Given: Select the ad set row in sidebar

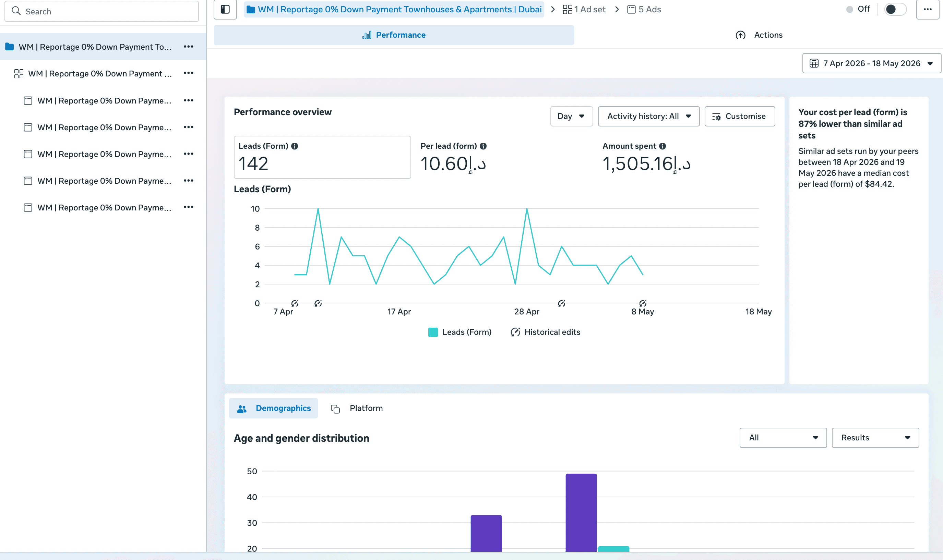Looking at the screenshot, I should coord(100,74).
